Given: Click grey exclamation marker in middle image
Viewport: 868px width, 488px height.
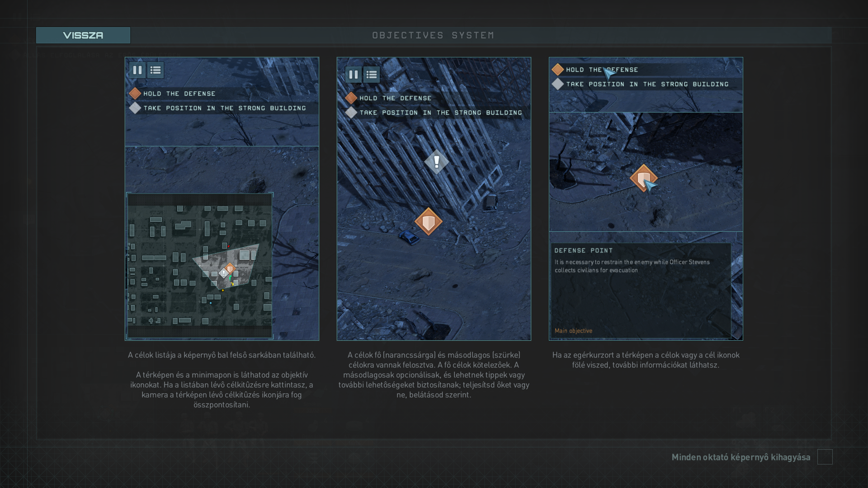Looking at the screenshot, I should [x=436, y=162].
